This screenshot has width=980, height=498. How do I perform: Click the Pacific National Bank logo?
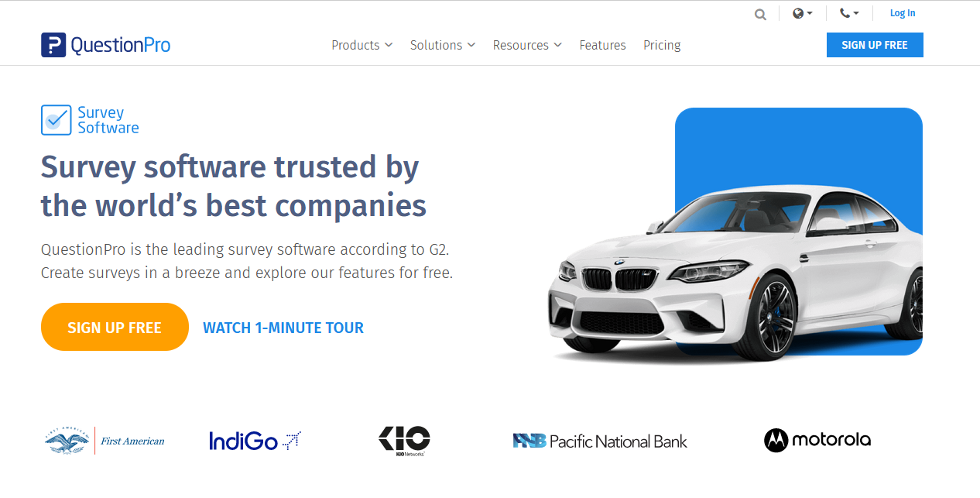pyautogui.click(x=600, y=441)
